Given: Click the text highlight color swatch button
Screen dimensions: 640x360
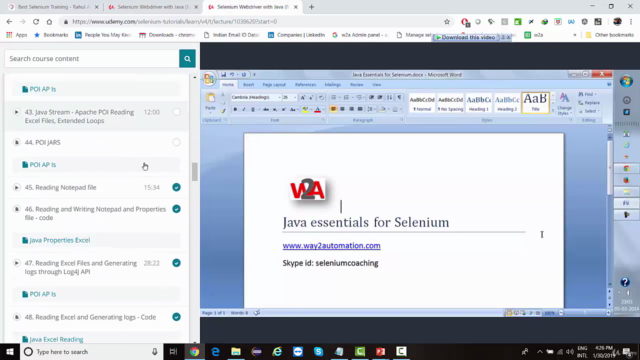Looking at the screenshot, I should coord(304,109).
